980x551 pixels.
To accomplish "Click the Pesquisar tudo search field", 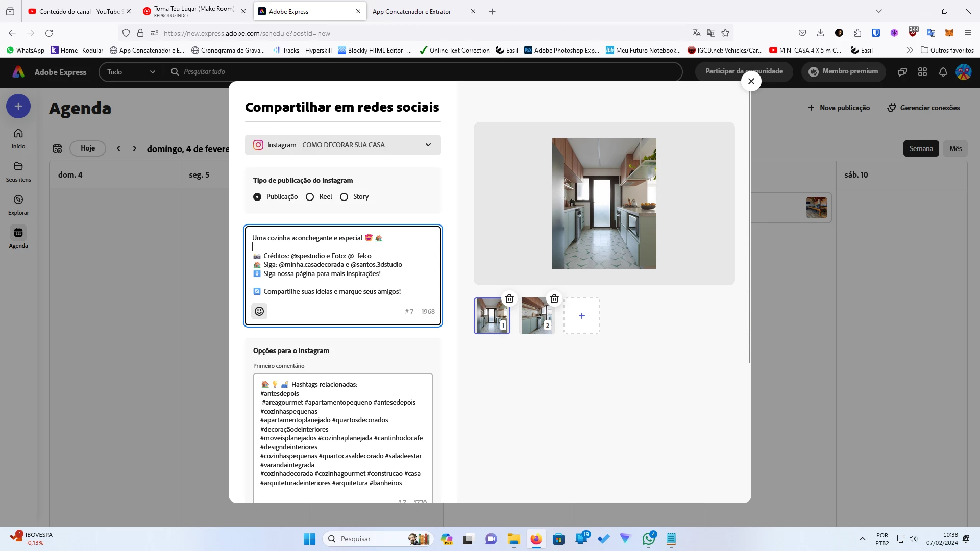I will [424, 72].
